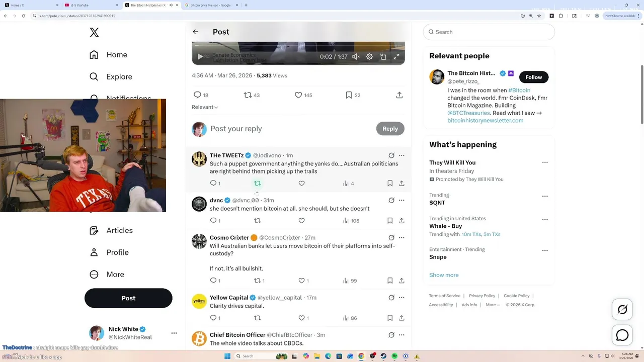Open the Relevant replies sort dropdown
The width and height of the screenshot is (644, 362).
(205, 107)
